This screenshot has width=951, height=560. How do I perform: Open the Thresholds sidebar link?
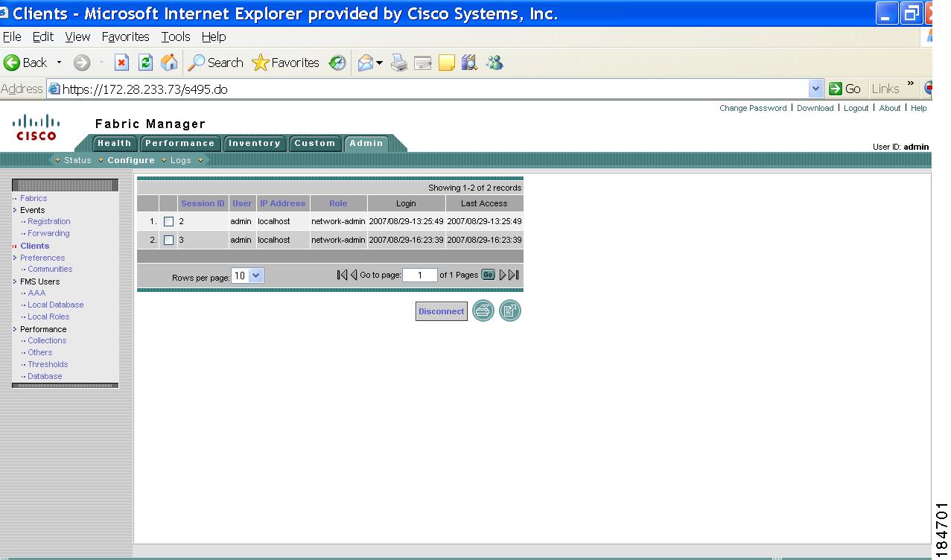[48, 364]
